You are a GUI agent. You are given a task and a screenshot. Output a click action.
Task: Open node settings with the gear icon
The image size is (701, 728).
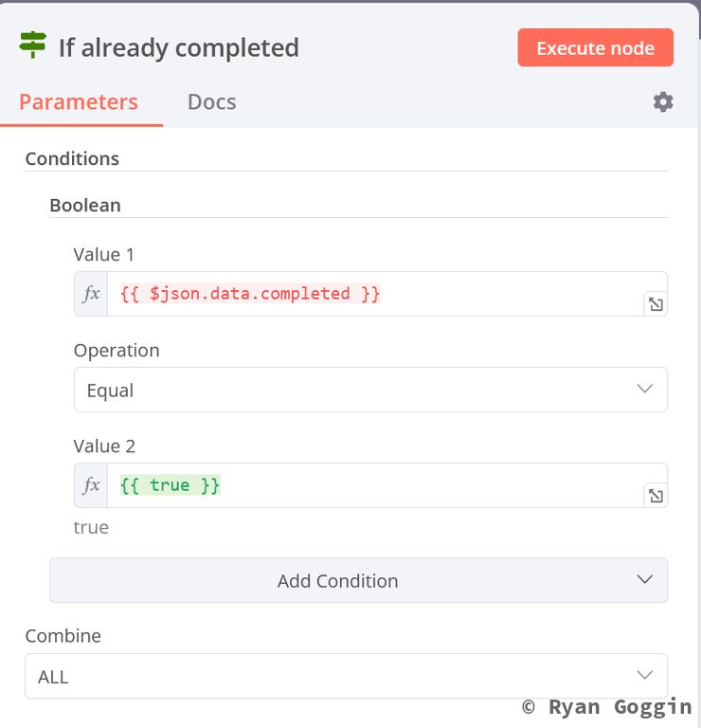[x=663, y=102]
